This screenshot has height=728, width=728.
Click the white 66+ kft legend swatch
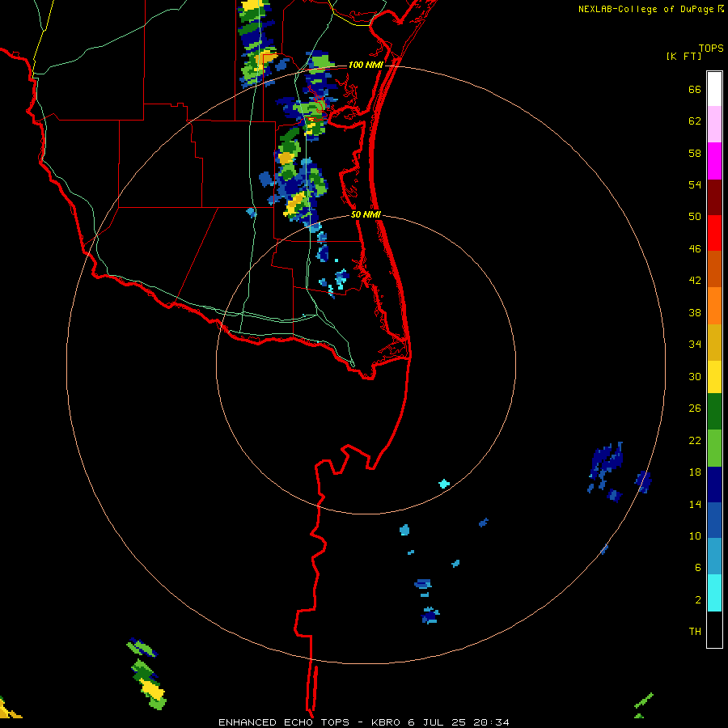click(x=714, y=89)
